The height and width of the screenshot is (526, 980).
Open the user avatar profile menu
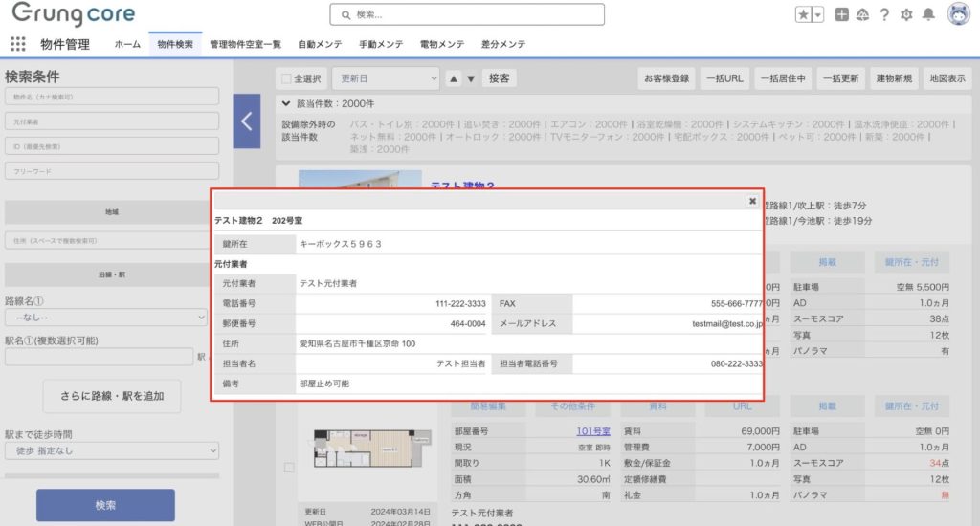[x=958, y=14]
